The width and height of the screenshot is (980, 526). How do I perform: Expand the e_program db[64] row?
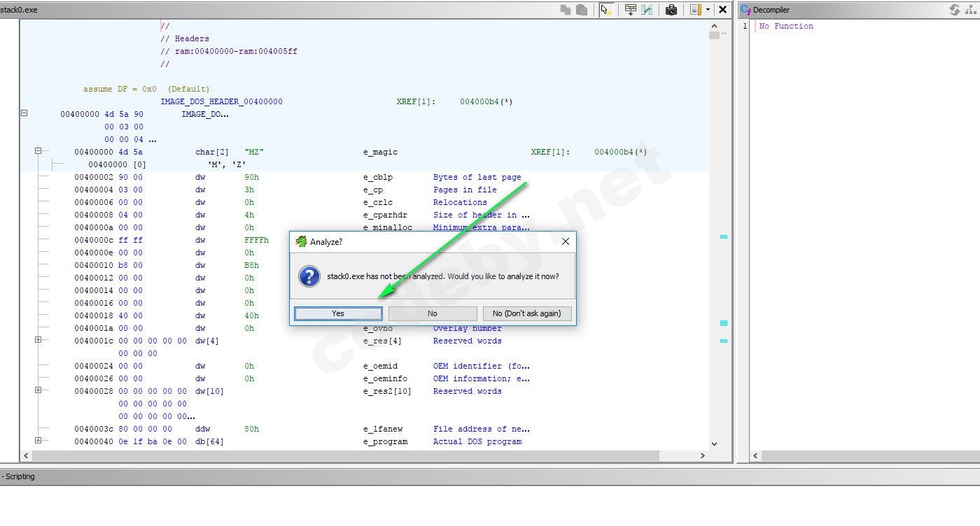(x=38, y=440)
